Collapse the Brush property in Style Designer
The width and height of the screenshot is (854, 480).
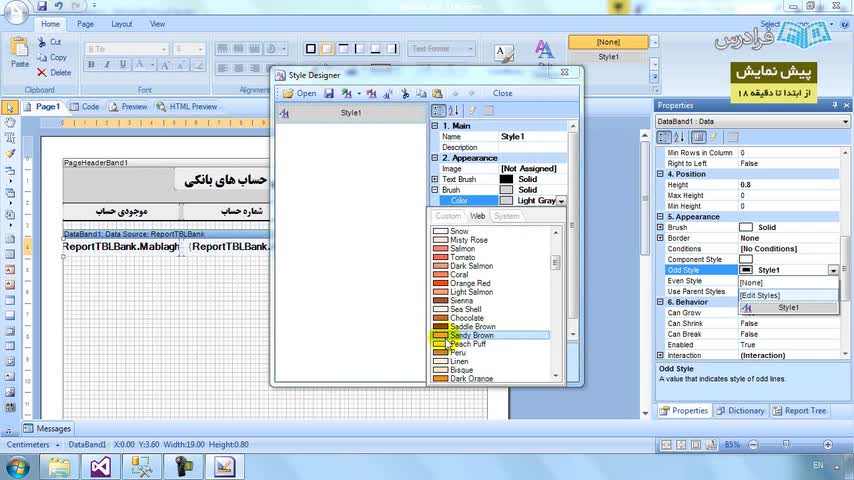[x=435, y=190]
